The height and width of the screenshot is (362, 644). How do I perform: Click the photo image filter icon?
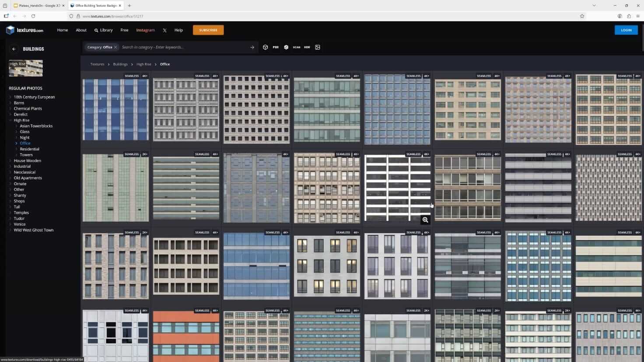pyautogui.click(x=318, y=47)
